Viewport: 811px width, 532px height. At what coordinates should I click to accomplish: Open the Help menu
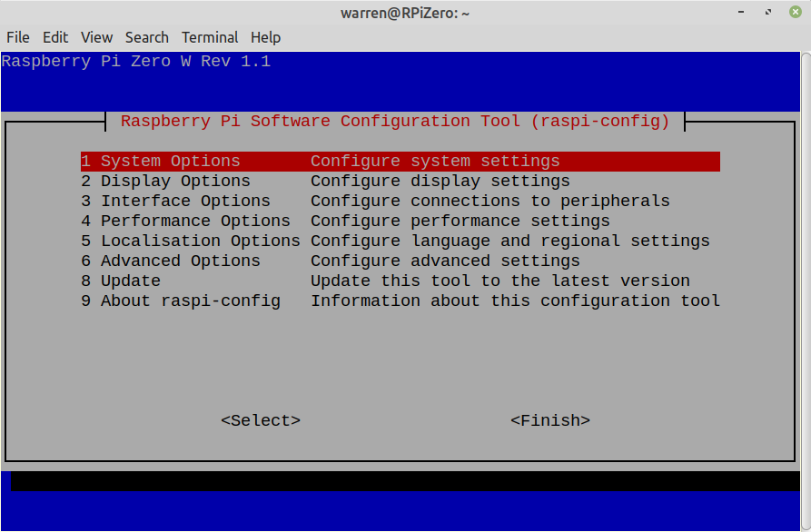pos(265,37)
